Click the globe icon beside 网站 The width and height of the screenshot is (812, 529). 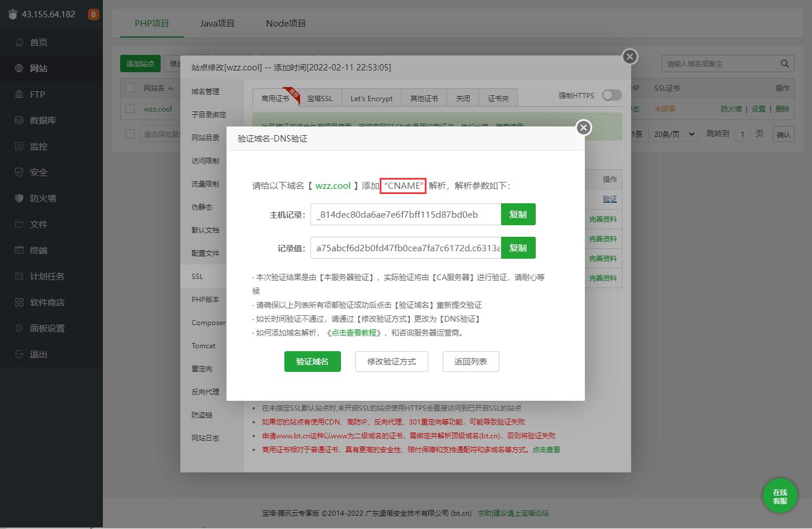(19, 68)
